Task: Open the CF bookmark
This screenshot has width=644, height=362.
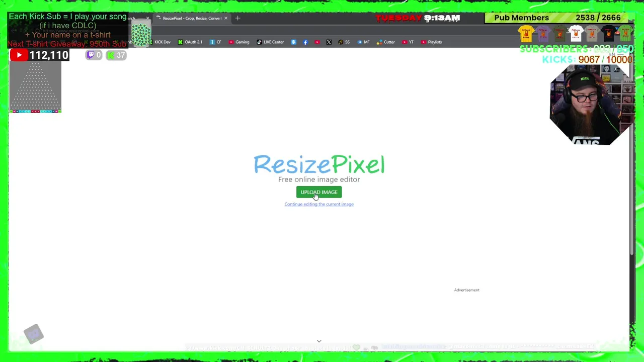Action: coord(216,42)
